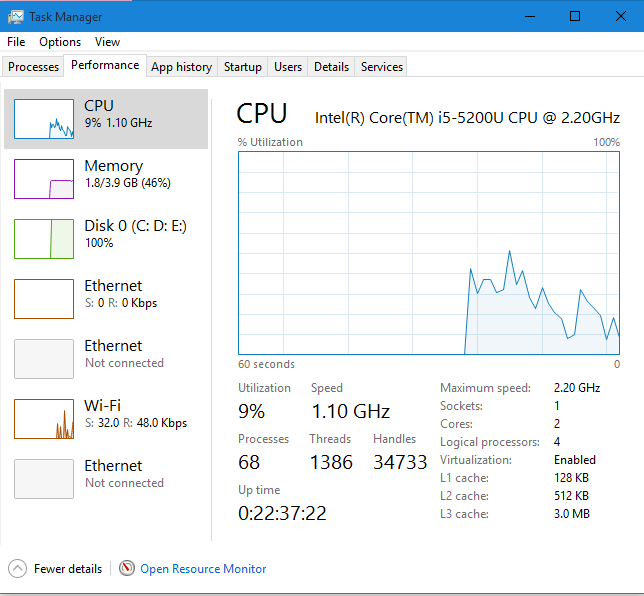This screenshot has width=644, height=596.
Task: Minimize the Task Manager window
Action: click(530, 16)
